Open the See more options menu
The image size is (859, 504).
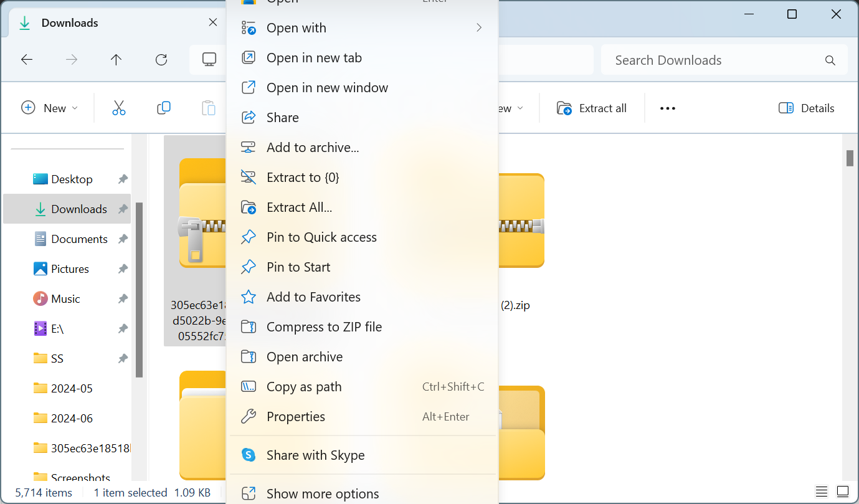[x=667, y=108]
